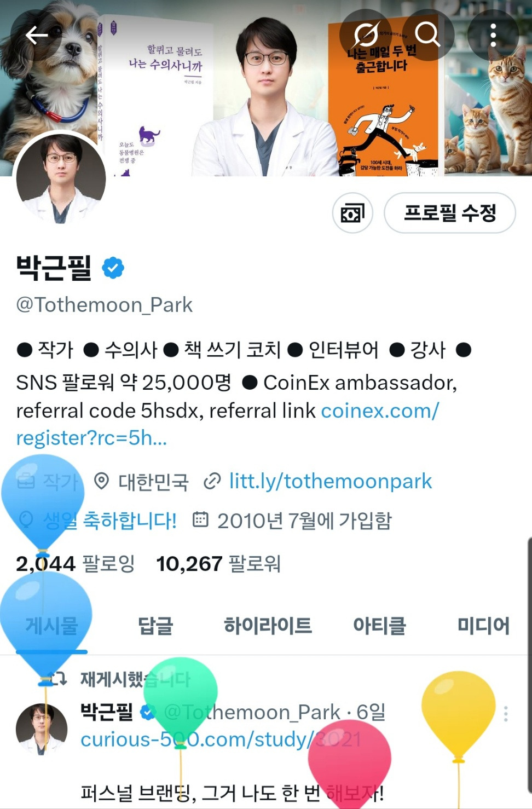Open the post's three-dot options menu

tap(506, 713)
